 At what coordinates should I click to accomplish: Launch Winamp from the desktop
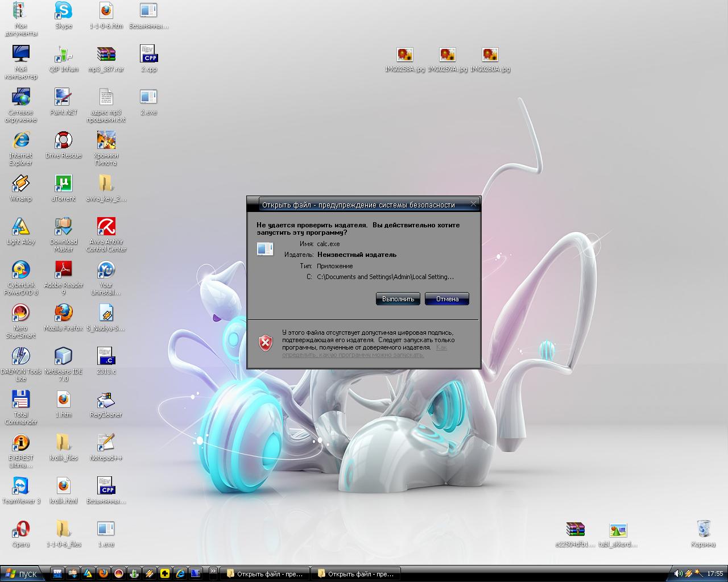pos(20,189)
